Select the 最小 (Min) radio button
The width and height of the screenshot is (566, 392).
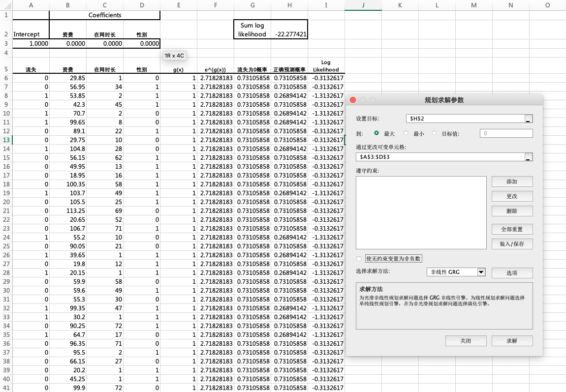tap(406, 133)
